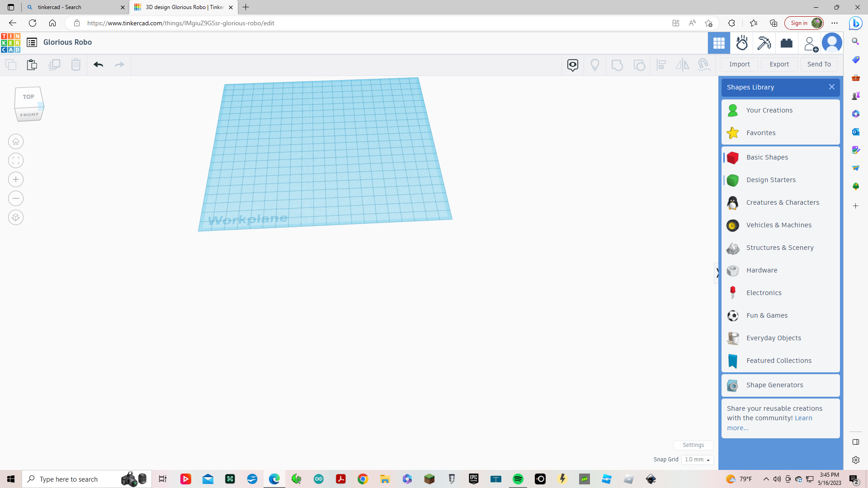The width and height of the screenshot is (868, 488).
Task: Open the Group tool
Action: pyautogui.click(x=617, y=65)
